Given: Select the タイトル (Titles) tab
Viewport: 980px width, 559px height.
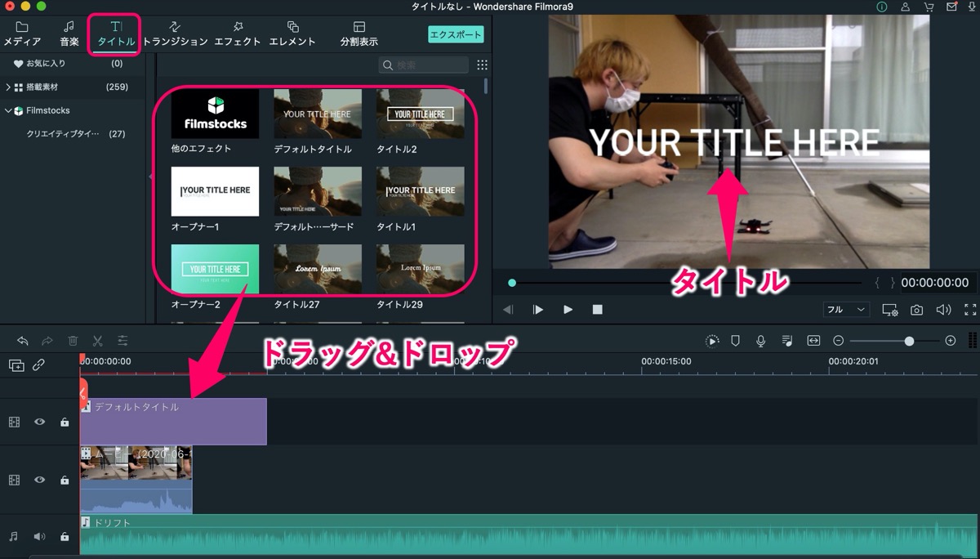Looking at the screenshot, I should (116, 34).
